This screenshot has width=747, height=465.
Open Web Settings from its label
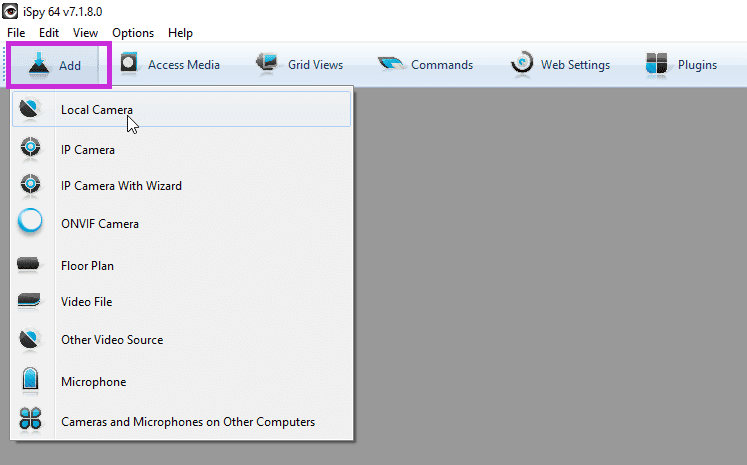coord(575,65)
